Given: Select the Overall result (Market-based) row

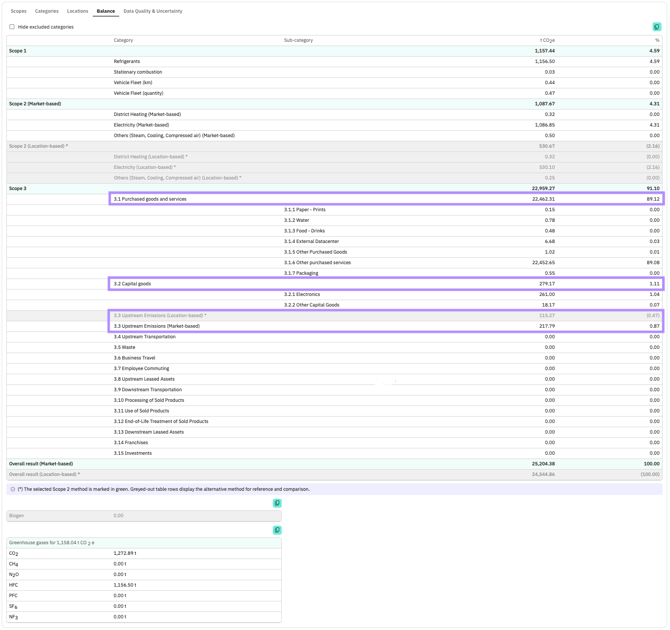Looking at the screenshot, I should pos(335,464).
